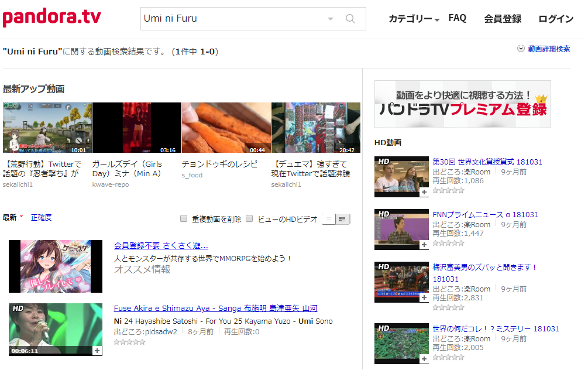Open the カテゴリー dropdown menu

point(414,19)
